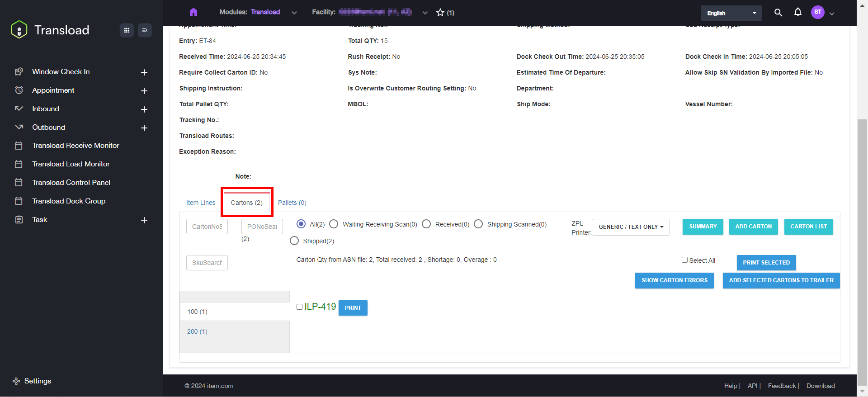Screen dimensions: 868x397
Task: Expand the Inbound menu plus
Action: pos(144,109)
